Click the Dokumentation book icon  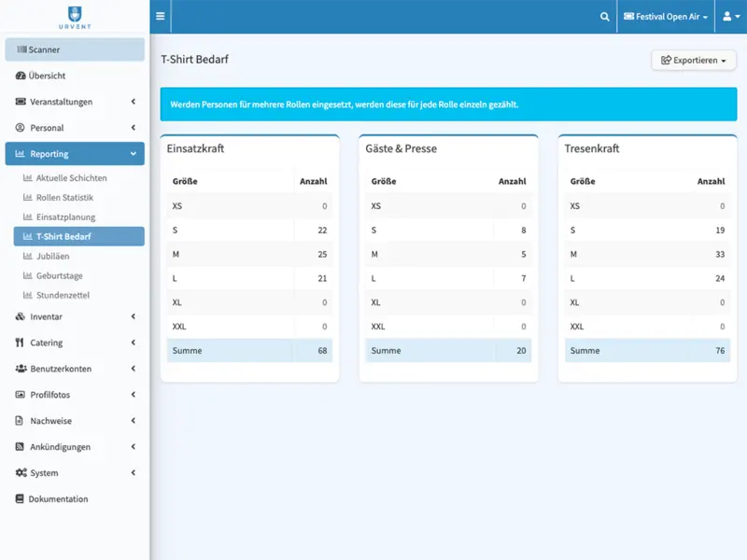click(20, 498)
